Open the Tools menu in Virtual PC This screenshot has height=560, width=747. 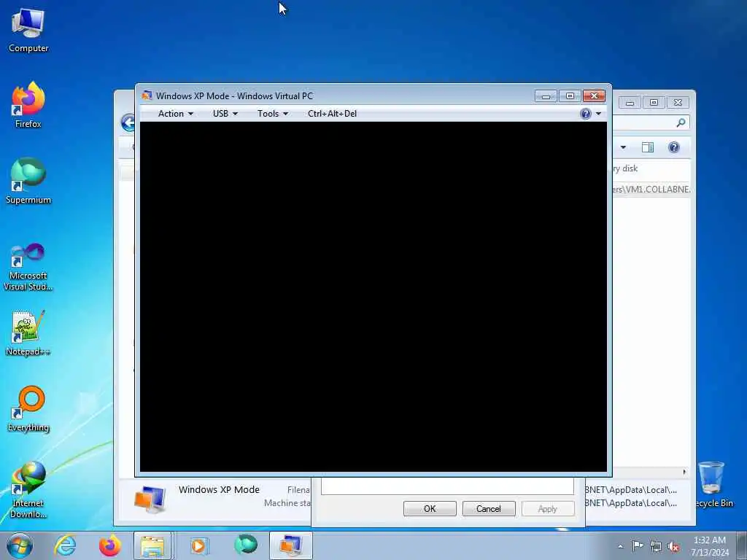pos(273,114)
